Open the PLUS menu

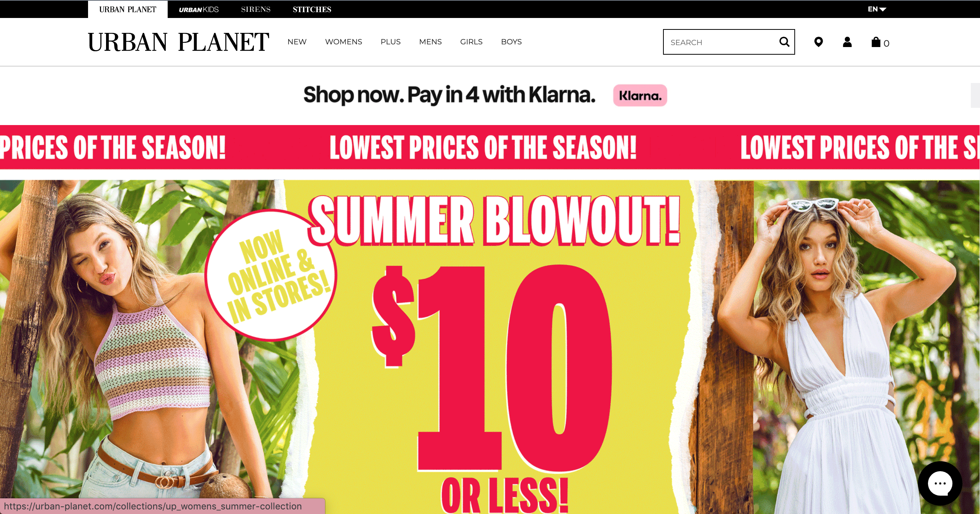tap(390, 42)
